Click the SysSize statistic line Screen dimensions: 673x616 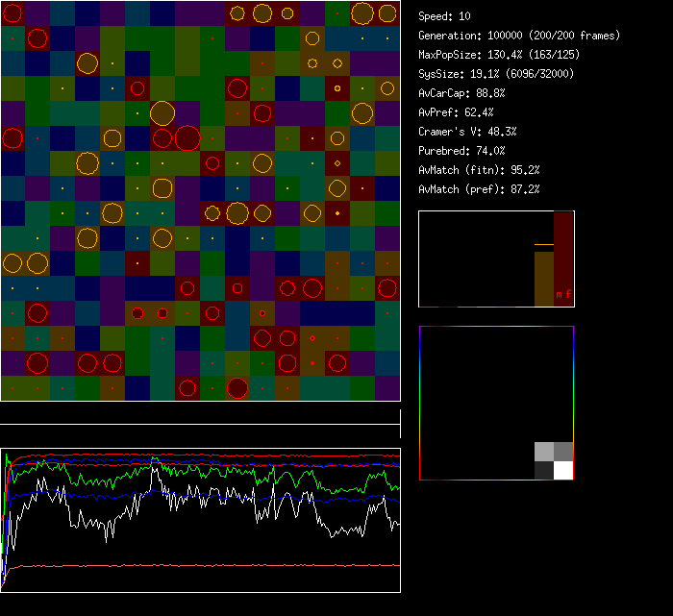pyautogui.click(x=493, y=74)
